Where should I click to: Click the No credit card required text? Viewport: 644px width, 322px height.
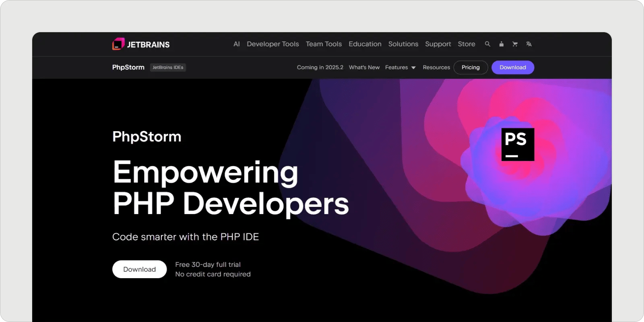pyautogui.click(x=213, y=274)
